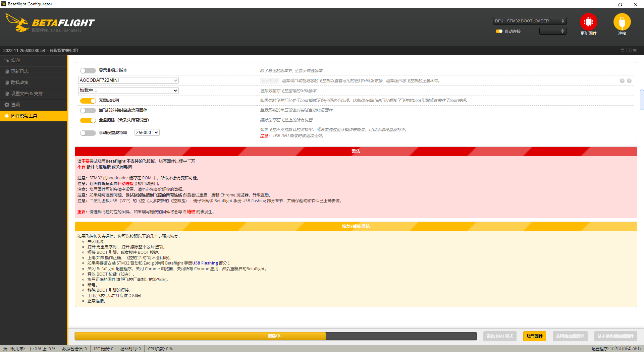Click the I2C error (I2C 错误) status entry
644x352 pixels.
pyautogui.click(x=104, y=349)
